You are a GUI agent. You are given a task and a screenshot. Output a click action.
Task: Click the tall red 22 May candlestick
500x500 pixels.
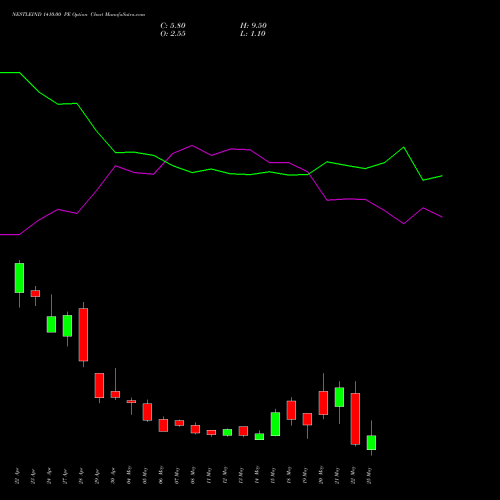click(x=355, y=419)
